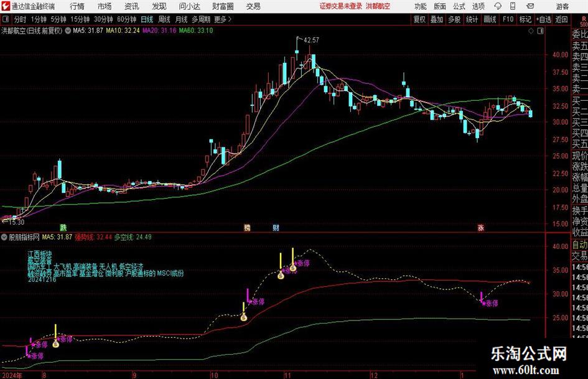Screen dimensions: 588x379
Task: Click the MA60: 33.10 label
Action: click(x=196, y=30)
